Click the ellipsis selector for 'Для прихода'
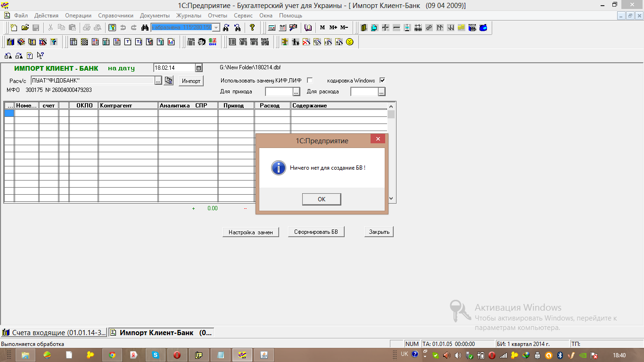The image size is (644, 362). click(297, 91)
